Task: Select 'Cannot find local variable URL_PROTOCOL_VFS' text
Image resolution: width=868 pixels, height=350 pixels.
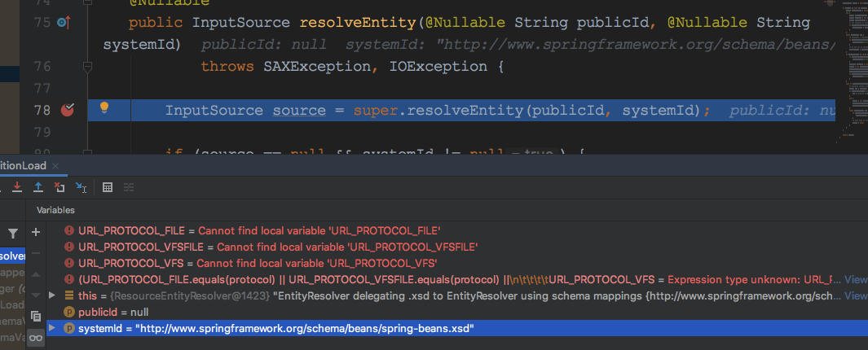Action: [x=317, y=263]
